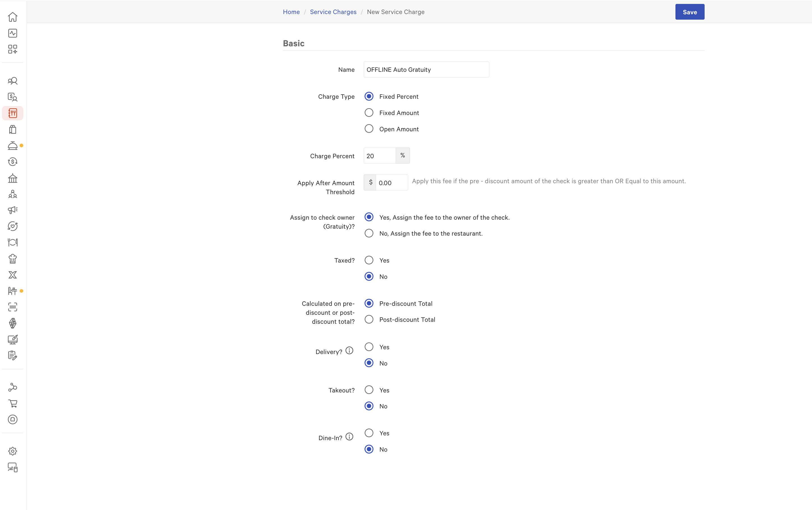Click the 'Takeout?' label
The image size is (812, 510).
(x=342, y=390)
